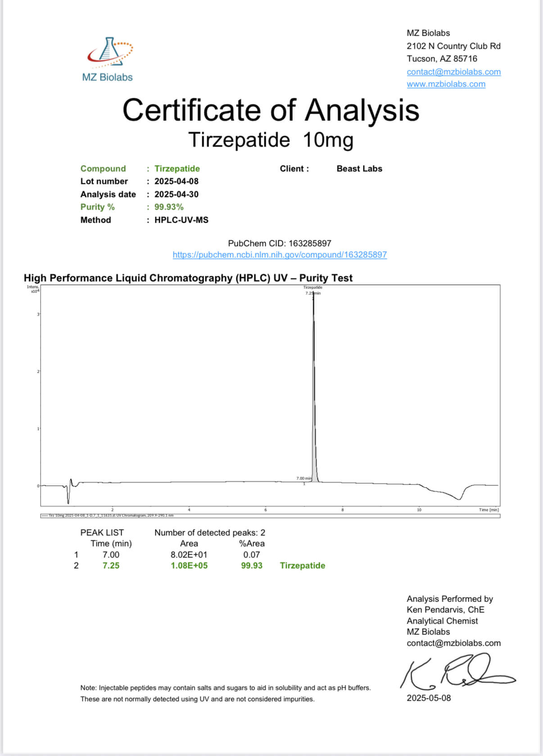Click the Tirzepatide peak label at 7.25 min
Image resolution: width=543 pixels, height=756 pixels.
coord(312,290)
